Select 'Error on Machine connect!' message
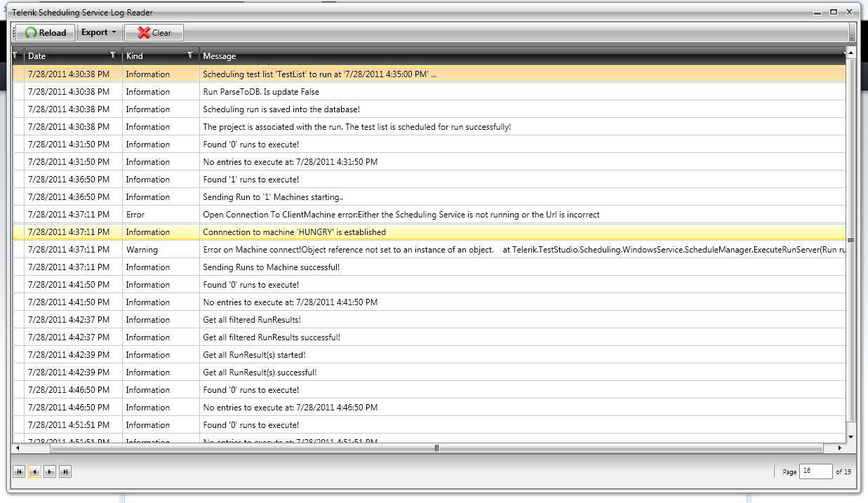This screenshot has height=503, width=868. click(x=523, y=250)
